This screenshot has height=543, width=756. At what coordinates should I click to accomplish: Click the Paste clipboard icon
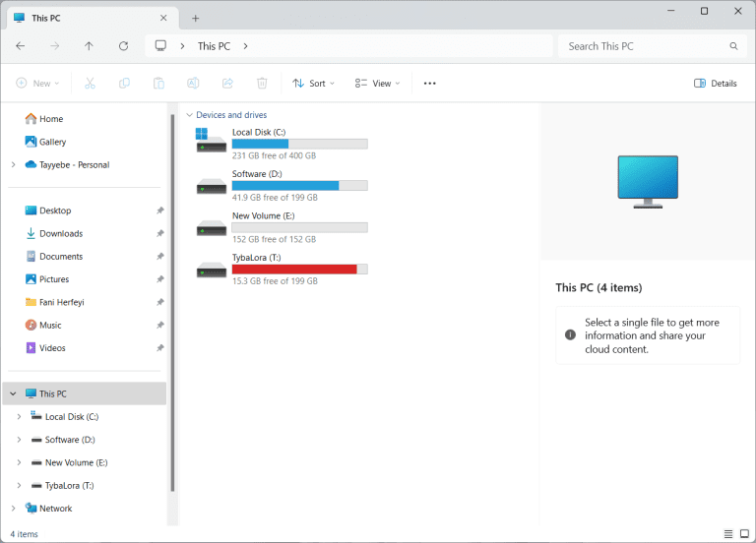158,84
